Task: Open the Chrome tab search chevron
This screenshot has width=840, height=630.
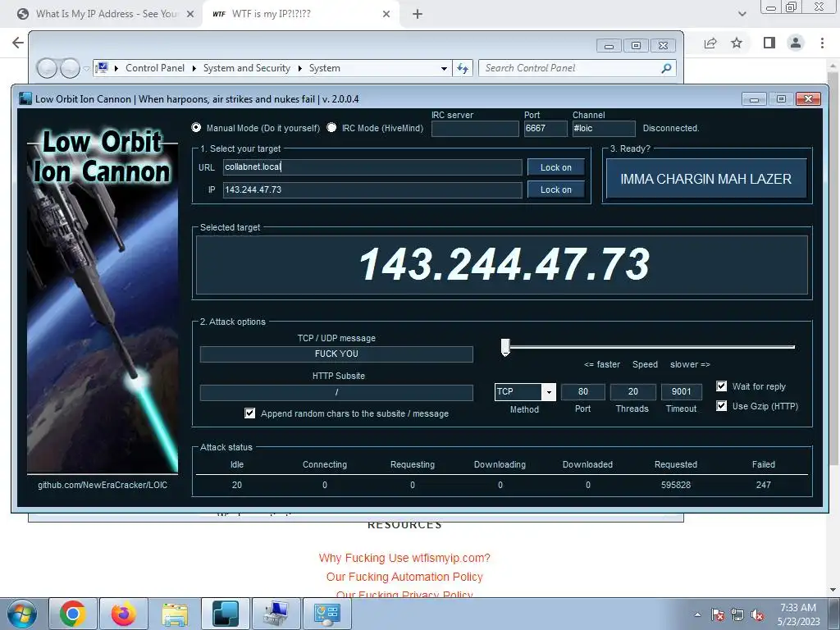Action: tap(742, 14)
